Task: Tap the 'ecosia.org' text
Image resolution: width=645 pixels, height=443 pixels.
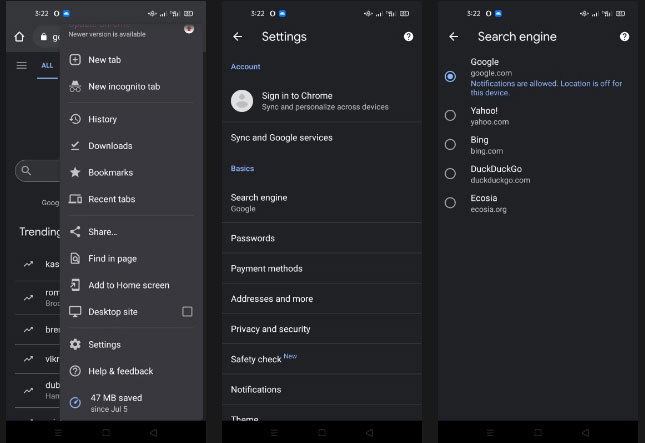Action: [488, 209]
